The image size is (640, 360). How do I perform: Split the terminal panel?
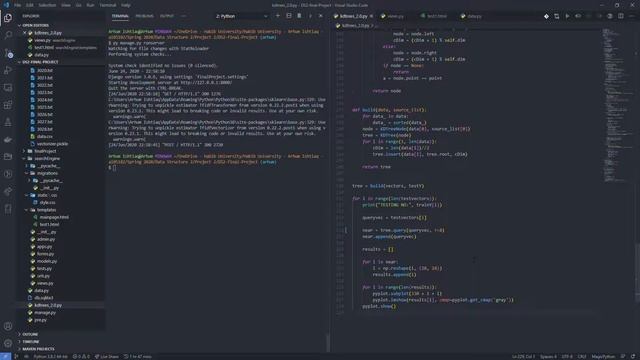tap(289, 16)
